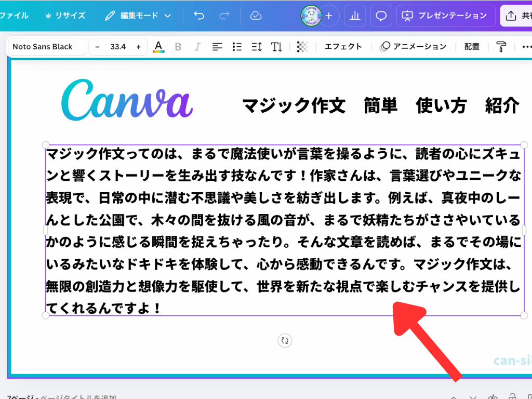
Task: Decrease font size with minus button
Action: [x=97, y=47]
